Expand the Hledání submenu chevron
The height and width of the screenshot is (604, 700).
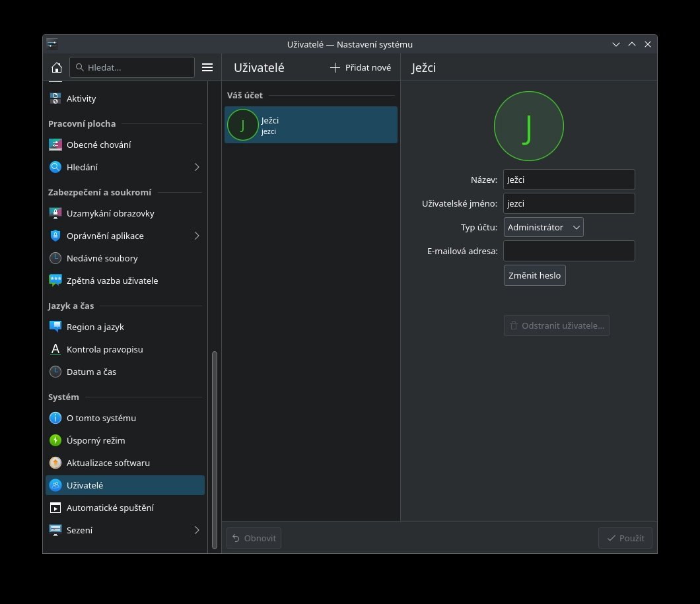pos(196,167)
